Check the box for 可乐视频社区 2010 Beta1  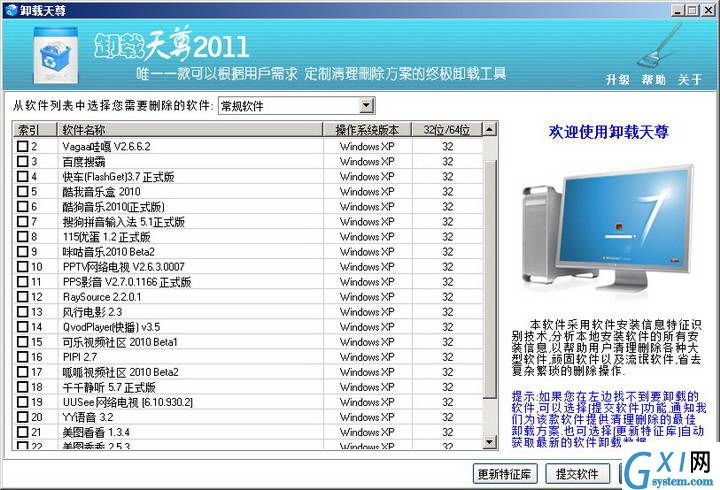click(x=22, y=342)
